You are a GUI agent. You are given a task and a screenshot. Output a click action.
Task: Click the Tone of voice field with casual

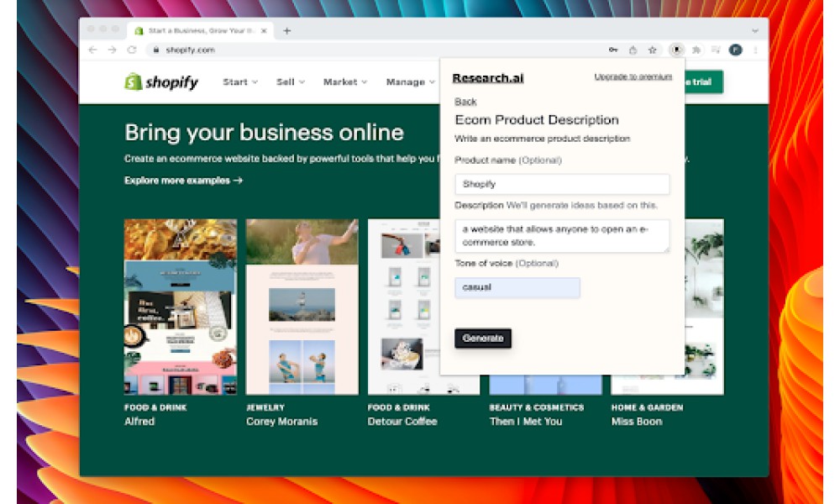517,287
